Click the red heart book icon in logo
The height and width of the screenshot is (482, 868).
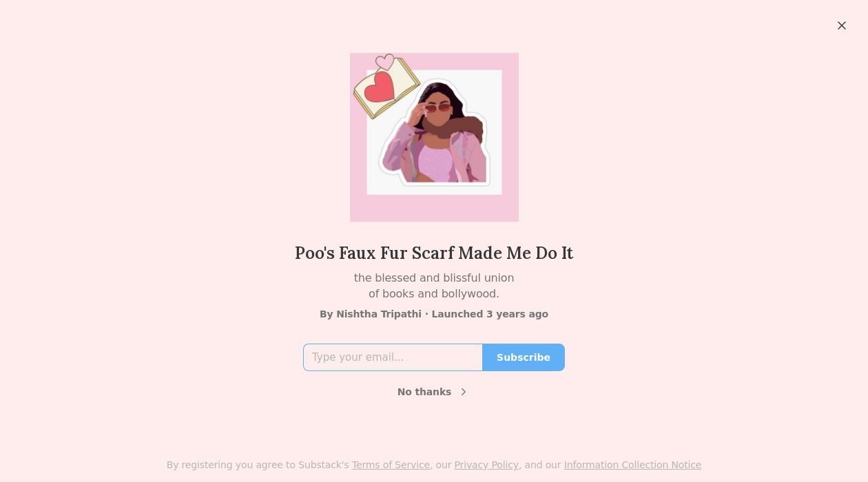point(380,88)
